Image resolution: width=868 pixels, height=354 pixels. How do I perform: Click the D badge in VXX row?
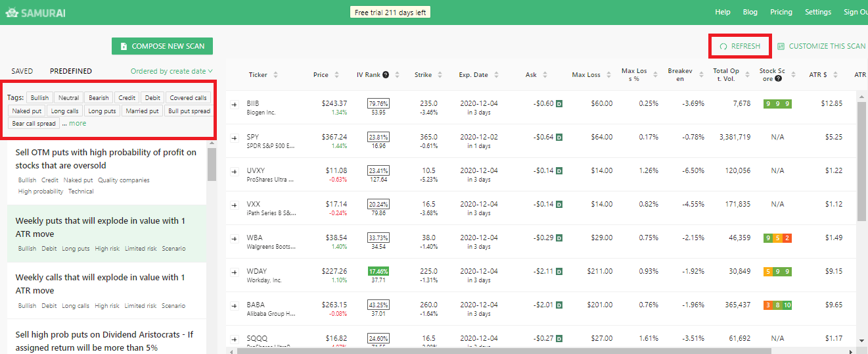(x=559, y=205)
